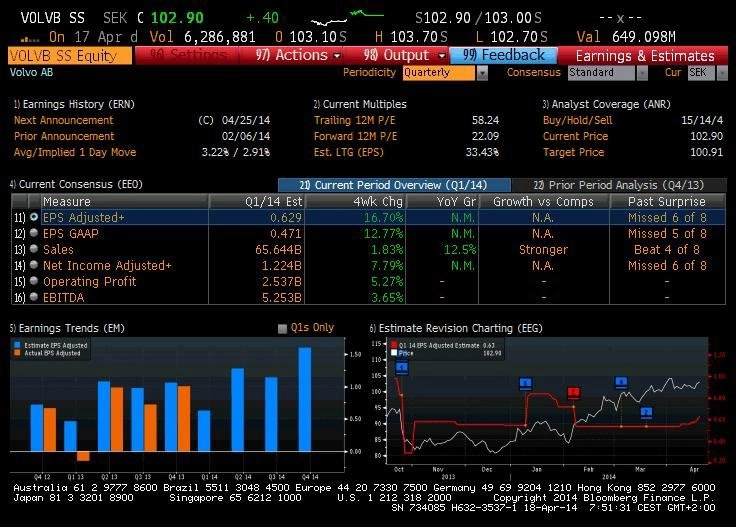
Task: Click the red Q1 14 EPS Adjusted Estimate swatch
Action: 394,345
